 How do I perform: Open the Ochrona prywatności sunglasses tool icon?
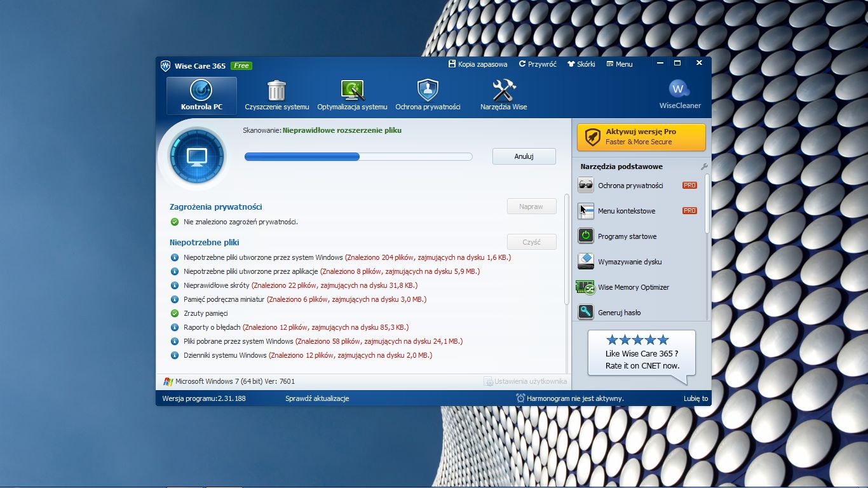coord(586,186)
